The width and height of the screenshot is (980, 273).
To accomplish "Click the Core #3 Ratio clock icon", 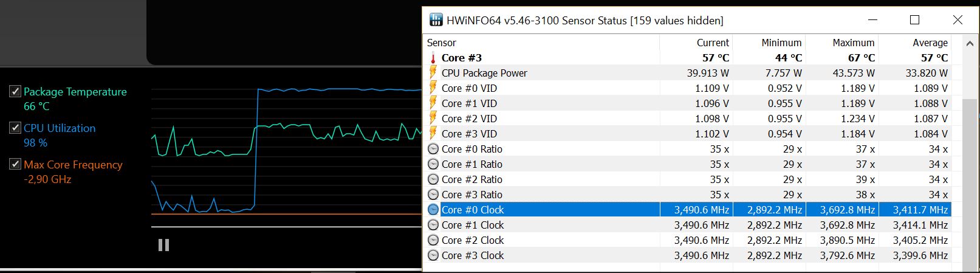I will click(433, 195).
